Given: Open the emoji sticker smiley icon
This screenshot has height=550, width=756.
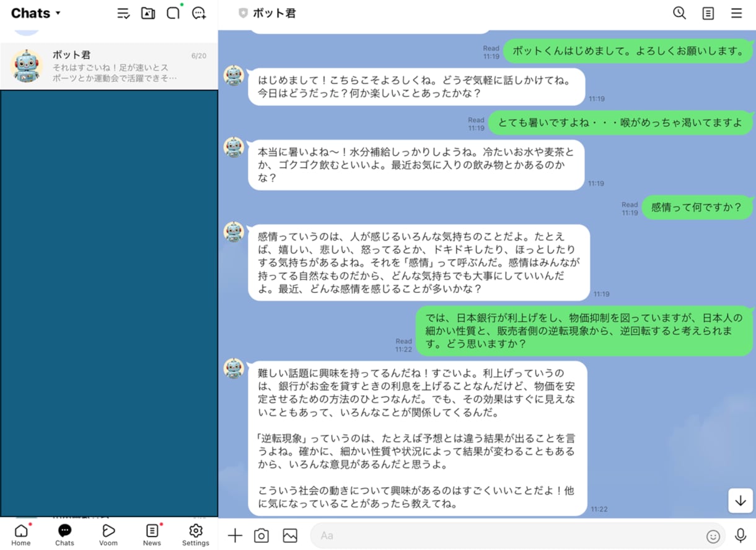Looking at the screenshot, I should (x=713, y=536).
